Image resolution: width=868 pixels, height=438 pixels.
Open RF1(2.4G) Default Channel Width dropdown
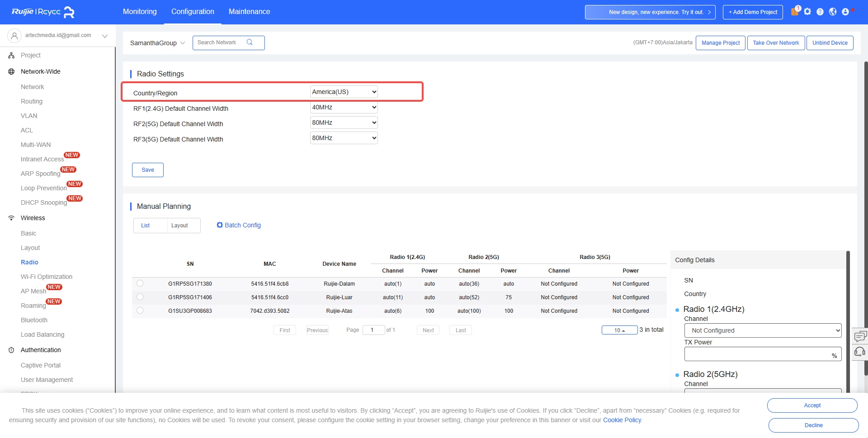[x=344, y=108]
